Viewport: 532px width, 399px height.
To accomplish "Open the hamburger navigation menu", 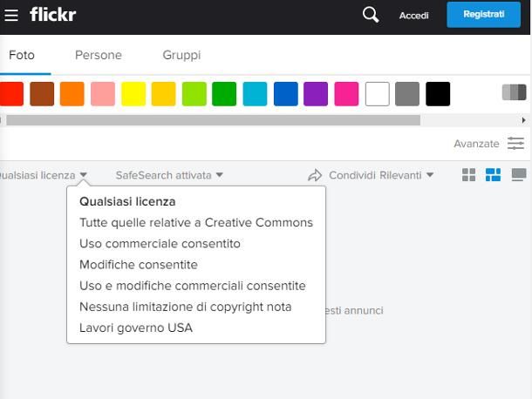I will click(10, 15).
